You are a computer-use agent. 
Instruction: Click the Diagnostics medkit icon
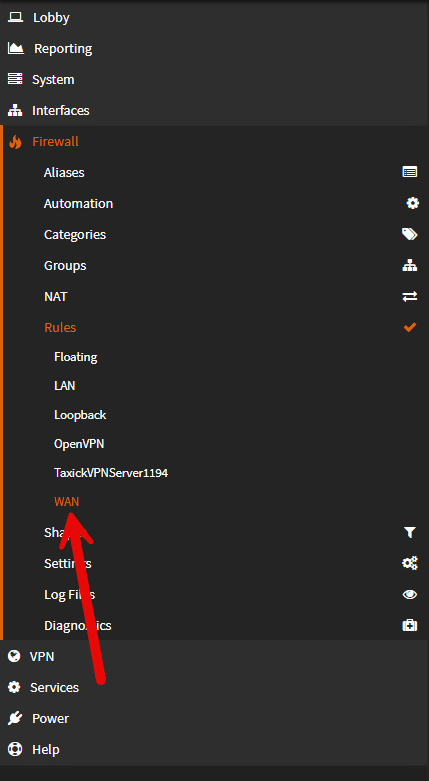point(410,625)
